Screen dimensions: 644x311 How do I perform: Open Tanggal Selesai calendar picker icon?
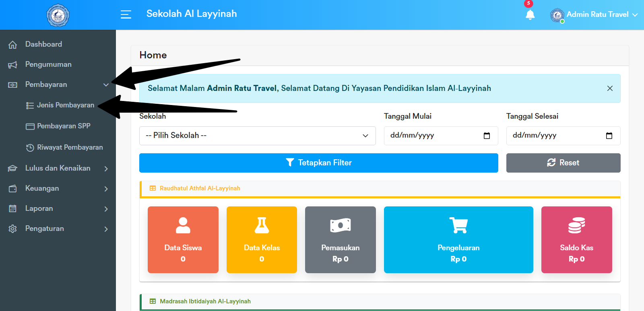pyautogui.click(x=609, y=136)
